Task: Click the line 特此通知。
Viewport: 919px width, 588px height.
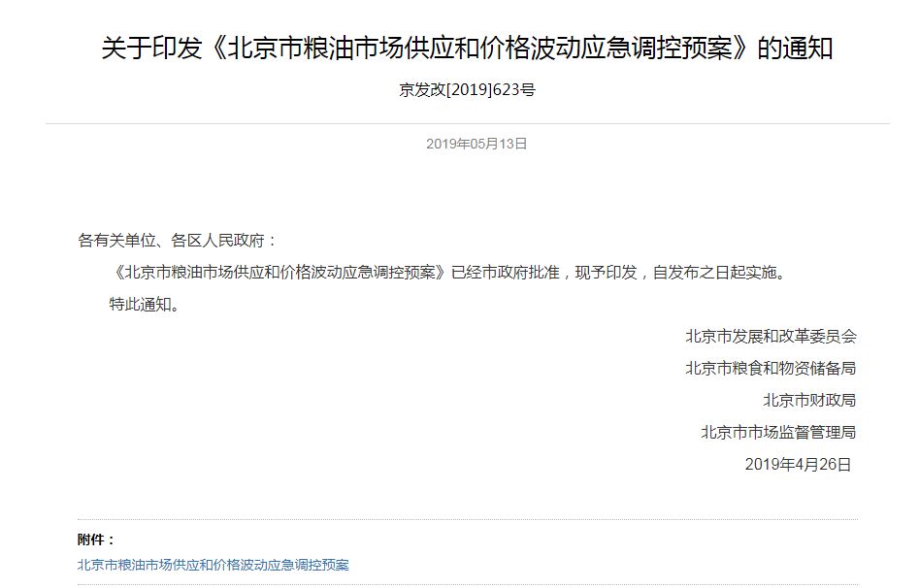Action: coord(145,305)
